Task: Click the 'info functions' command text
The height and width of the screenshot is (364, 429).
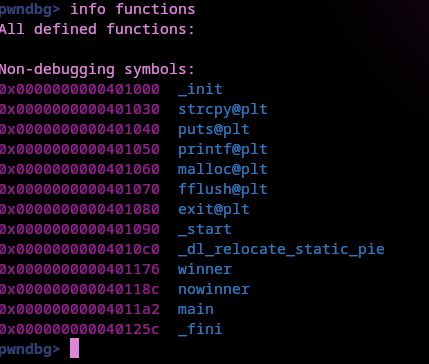Action: pos(133,9)
